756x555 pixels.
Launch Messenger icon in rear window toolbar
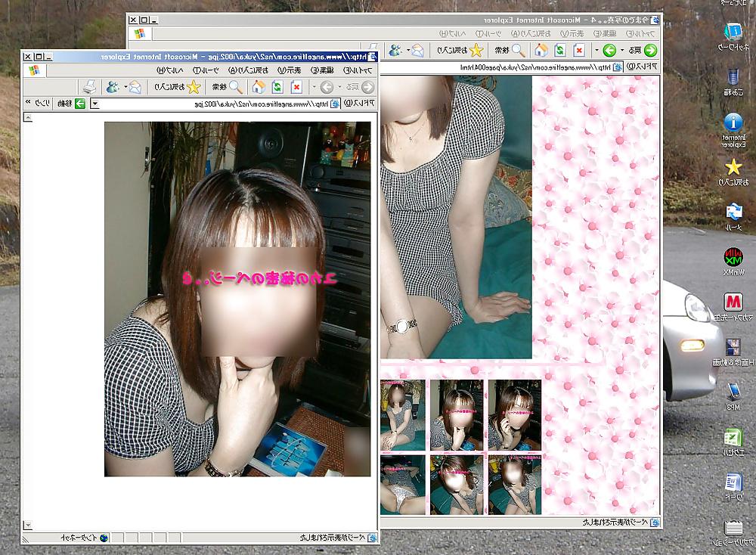pos(395,50)
